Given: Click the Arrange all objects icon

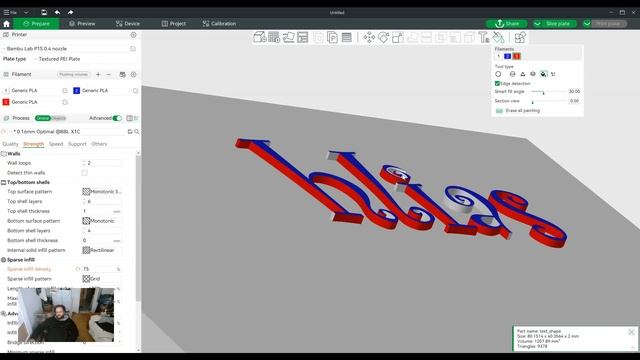Looking at the screenshot, I should (x=302, y=37).
